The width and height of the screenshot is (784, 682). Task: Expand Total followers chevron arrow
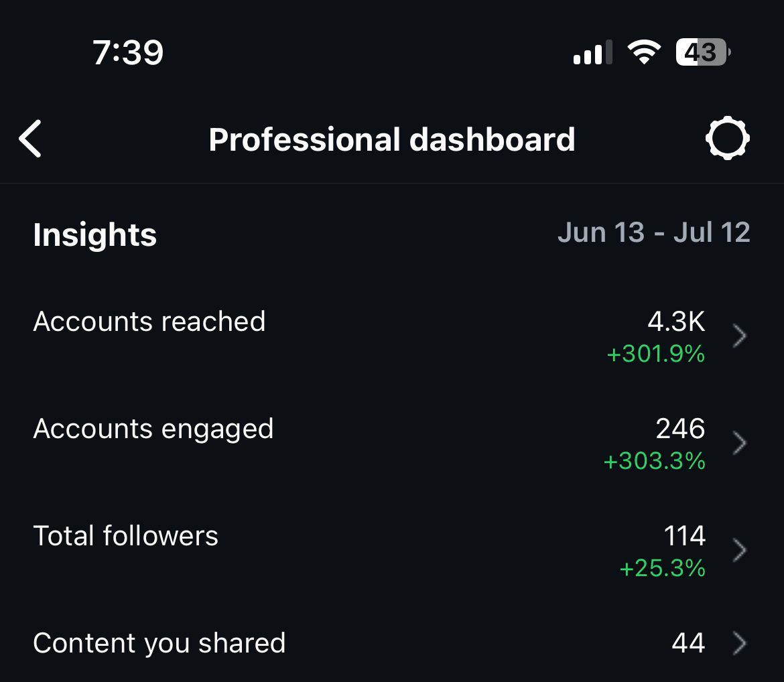click(x=740, y=551)
